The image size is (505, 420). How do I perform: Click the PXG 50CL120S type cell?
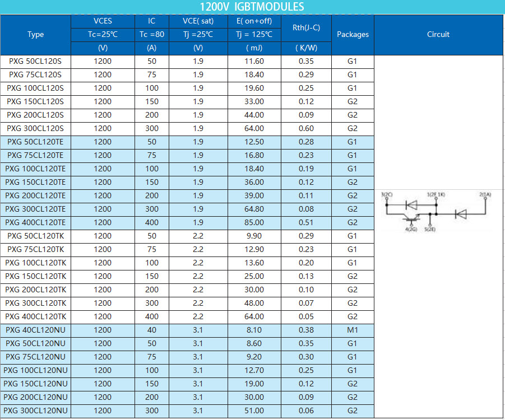coord(35,61)
